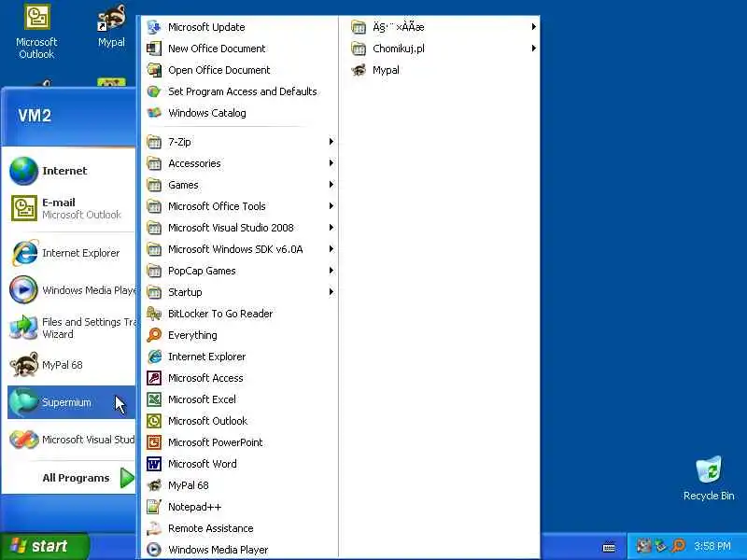Expand Microsoft Visual Studio 2008 submenu arrow
This screenshot has width=747, height=560.
(331, 227)
